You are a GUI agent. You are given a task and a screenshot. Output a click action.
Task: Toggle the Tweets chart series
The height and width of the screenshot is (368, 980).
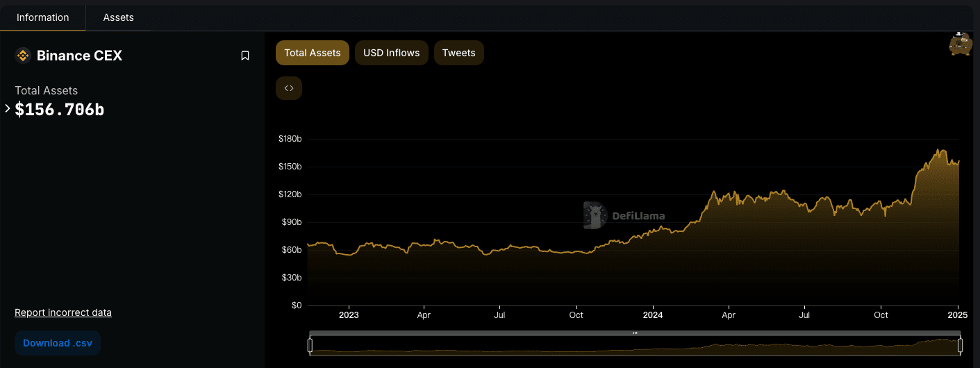pyautogui.click(x=459, y=53)
